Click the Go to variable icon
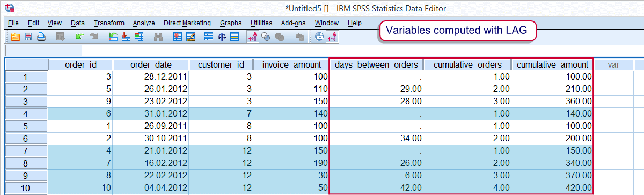644x195 pixels. [126, 37]
